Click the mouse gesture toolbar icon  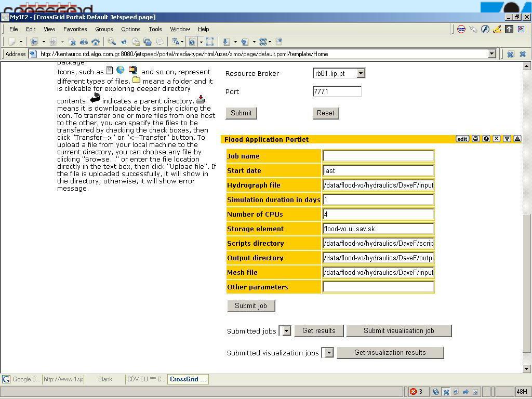click(473, 29)
